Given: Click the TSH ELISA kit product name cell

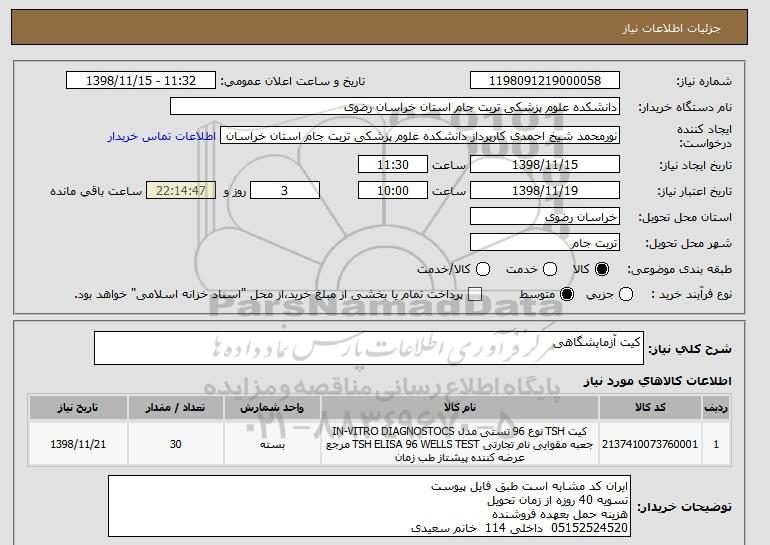Looking at the screenshot, I should (460, 444).
